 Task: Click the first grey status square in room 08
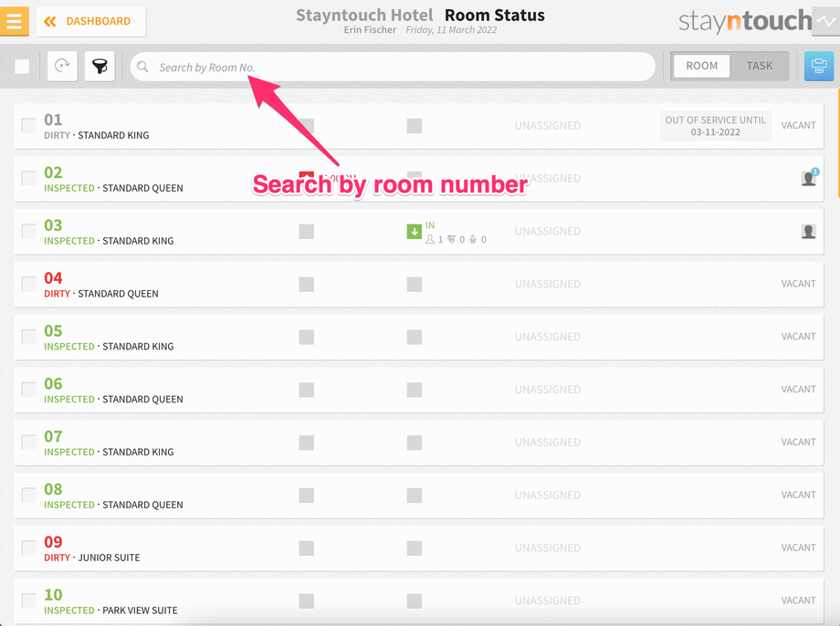pos(307,496)
